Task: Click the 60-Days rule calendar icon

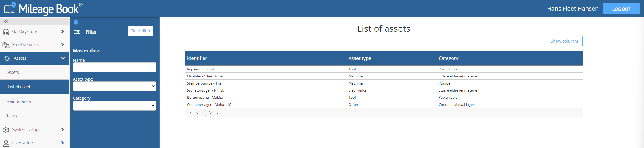Action: 6,32
